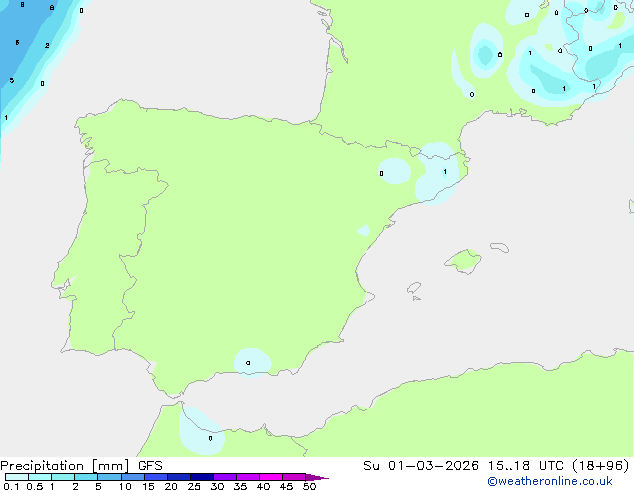Screen dimensions: 634x490
Task: Click the '1' value over Catalonia
Action: pyautogui.click(x=445, y=172)
